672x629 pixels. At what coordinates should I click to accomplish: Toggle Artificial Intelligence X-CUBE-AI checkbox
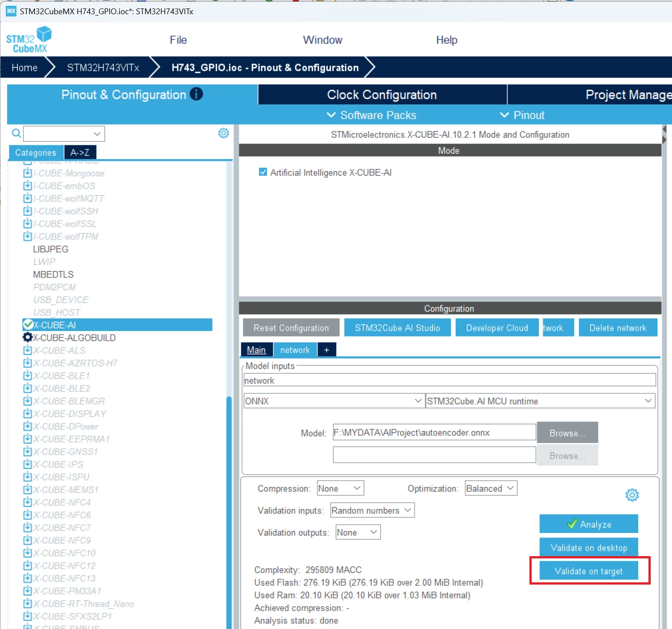tap(263, 172)
